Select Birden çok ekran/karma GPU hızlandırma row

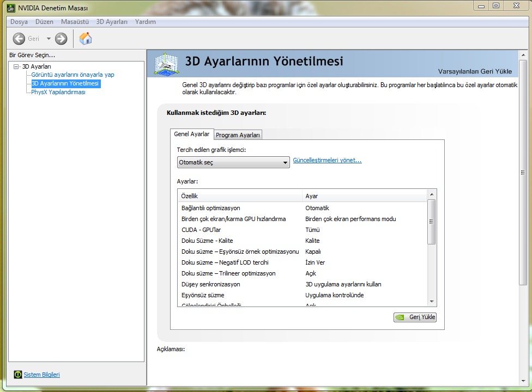[x=303, y=219]
